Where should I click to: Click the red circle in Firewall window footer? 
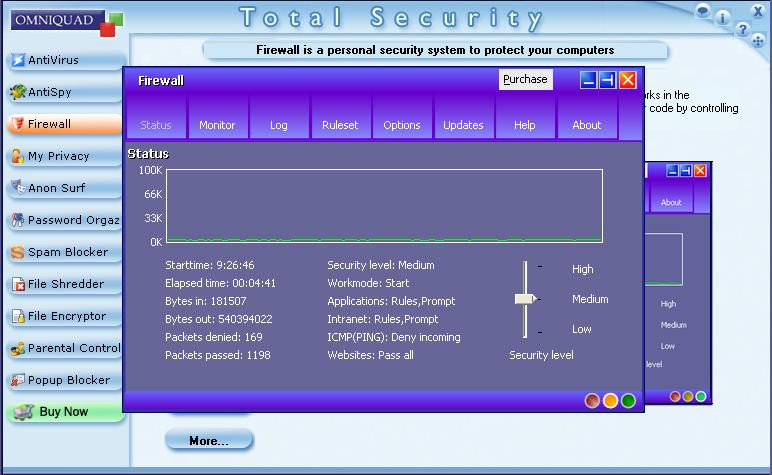point(592,401)
